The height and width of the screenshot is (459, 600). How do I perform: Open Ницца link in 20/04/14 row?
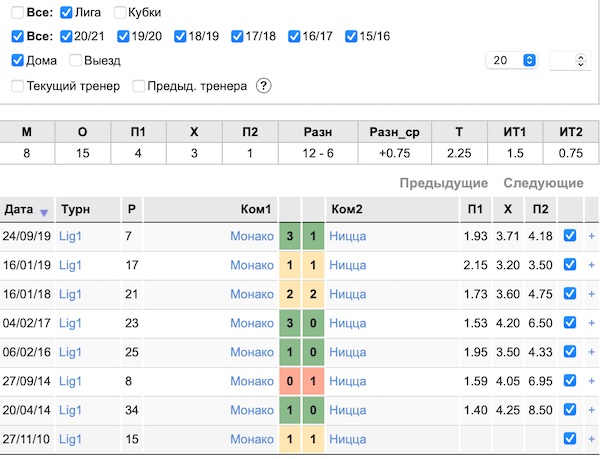(x=347, y=410)
